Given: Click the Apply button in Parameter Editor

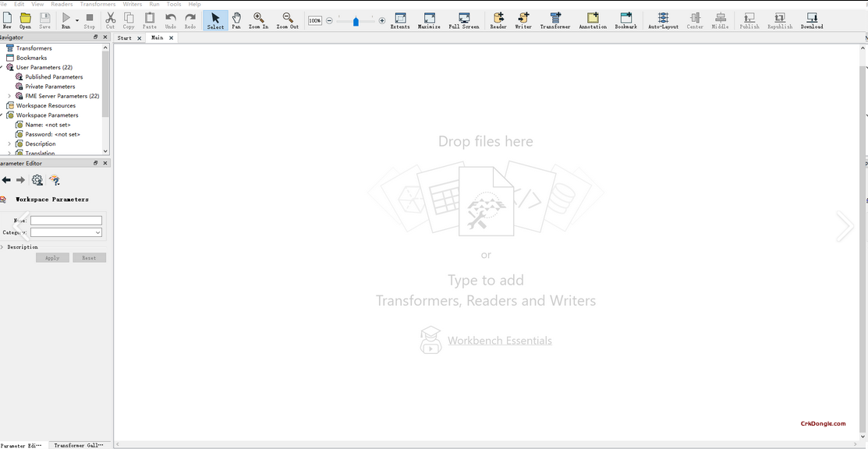Looking at the screenshot, I should [x=52, y=257].
